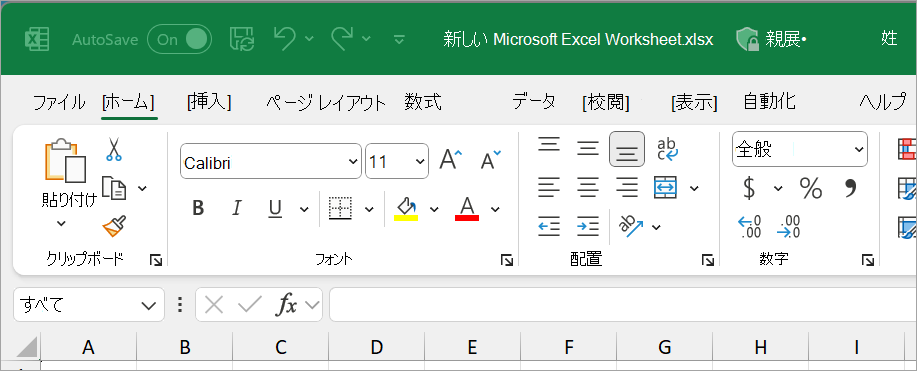Open the データ tab
The image size is (917, 371).
[x=534, y=102]
